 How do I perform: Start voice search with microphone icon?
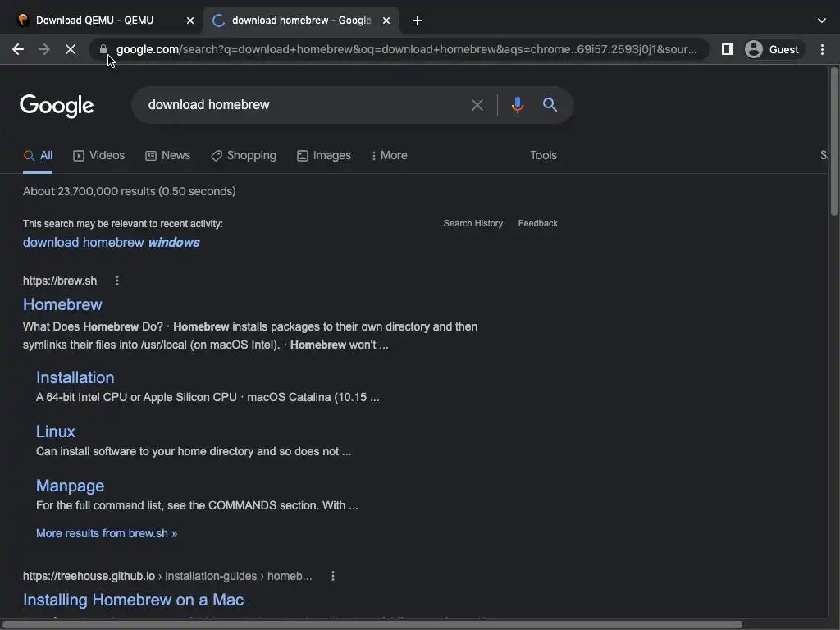[x=517, y=104]
